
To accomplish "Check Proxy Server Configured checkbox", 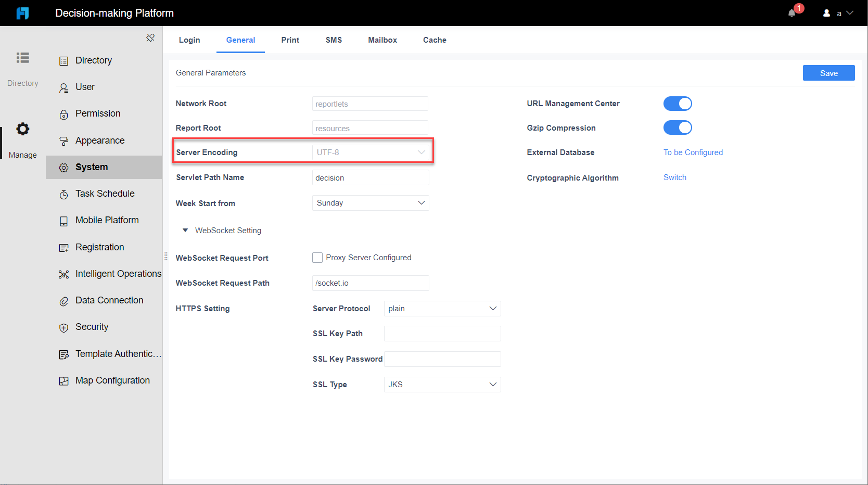I will point(317,258).
